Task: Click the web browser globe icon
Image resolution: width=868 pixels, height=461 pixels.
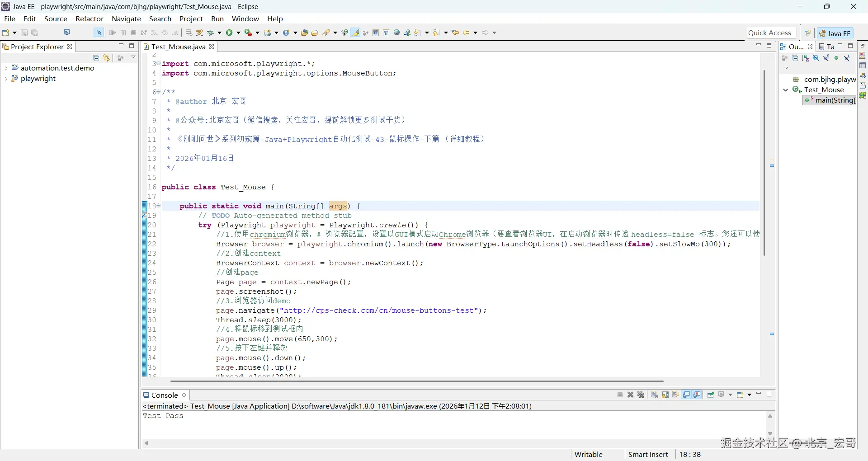Action: point(397,33)
